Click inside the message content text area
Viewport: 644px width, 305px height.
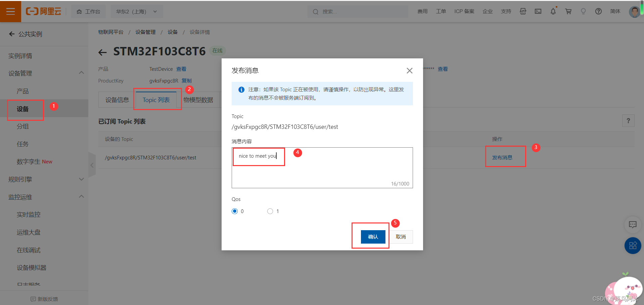click(x=322, y=168)
